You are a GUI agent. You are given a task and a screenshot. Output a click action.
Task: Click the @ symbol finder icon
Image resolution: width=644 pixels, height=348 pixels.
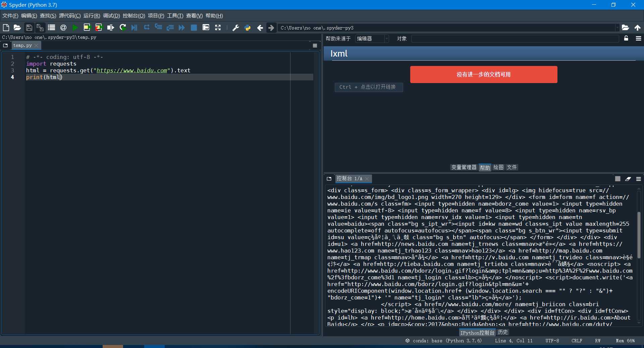pos(63,27)
